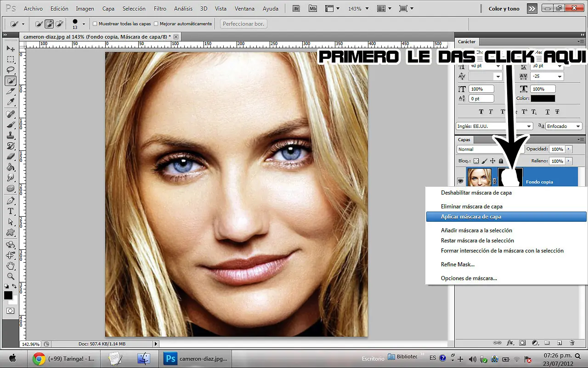Open the Relleno slider arrow
The width and height of the screenshot is (588, 368).
(569, 161)
